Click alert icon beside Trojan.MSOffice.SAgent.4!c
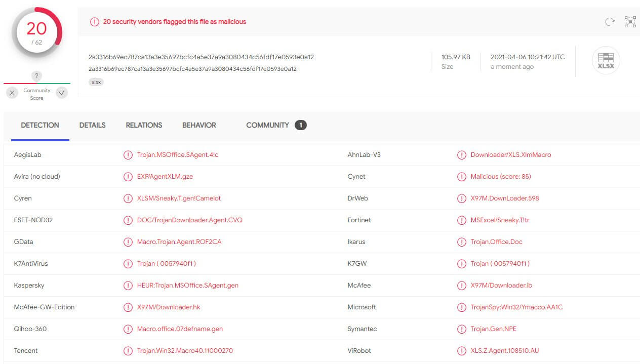 128,155
